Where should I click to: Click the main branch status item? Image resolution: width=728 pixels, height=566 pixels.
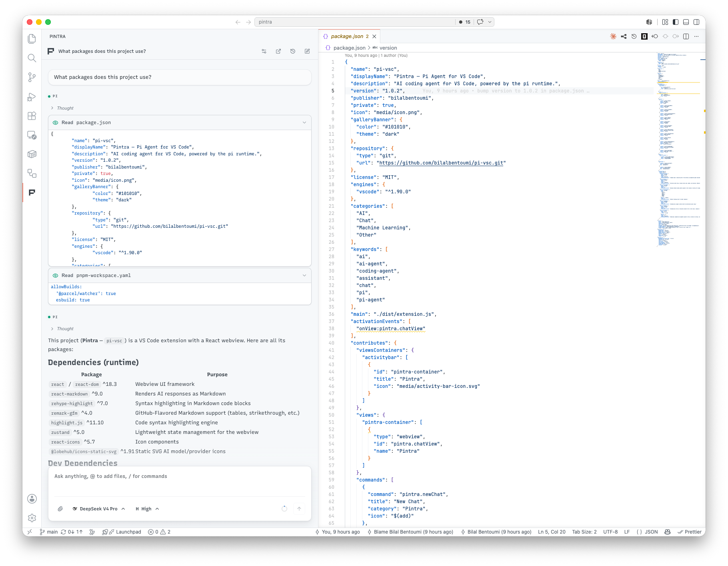tap(49, 532)
